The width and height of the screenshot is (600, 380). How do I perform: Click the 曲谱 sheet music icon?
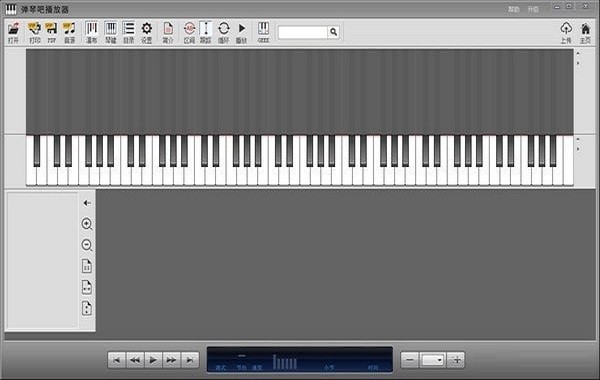tap(69, 32)
